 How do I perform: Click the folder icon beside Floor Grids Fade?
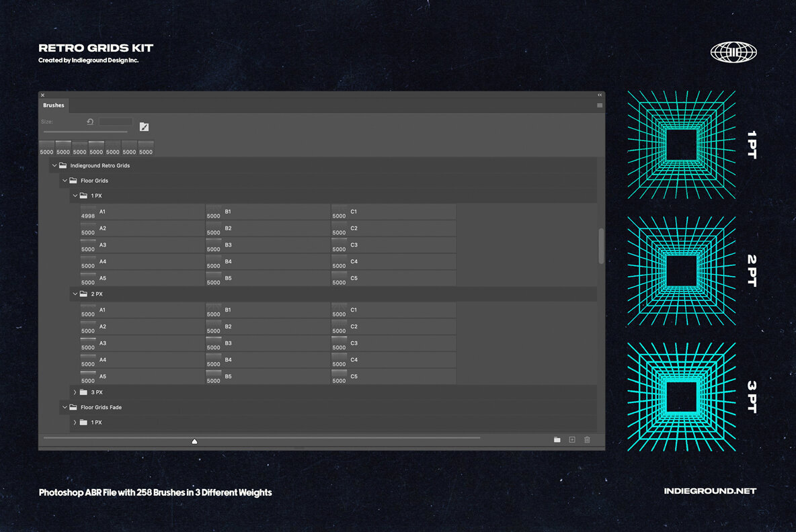tap(72, 407)
